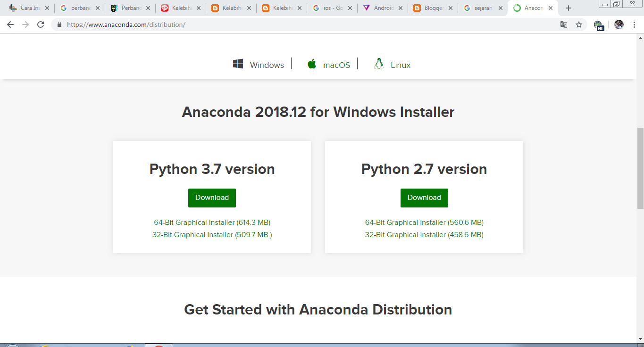Screen dimensions: 644x347
Task: Bookmark the page using the star icon
Action: point(579,24)
